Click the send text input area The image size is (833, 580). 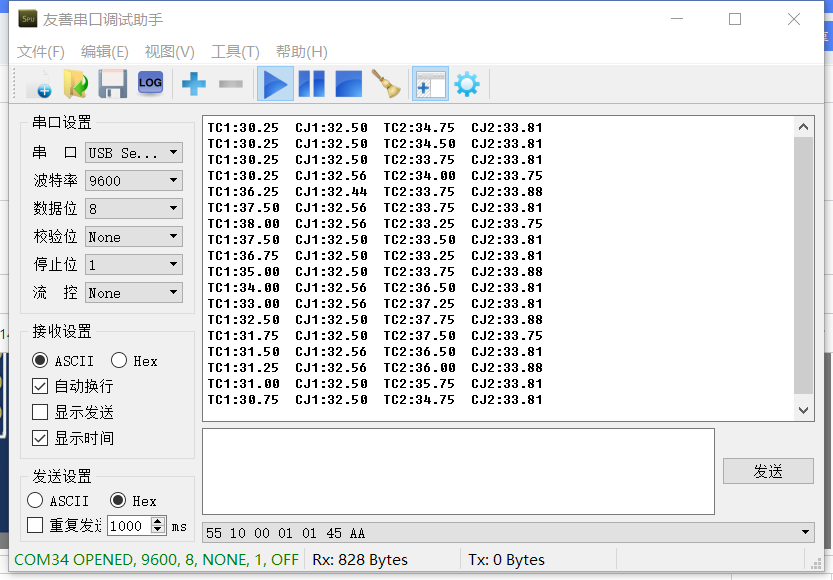pyautogui.click(x=458, y=471)
